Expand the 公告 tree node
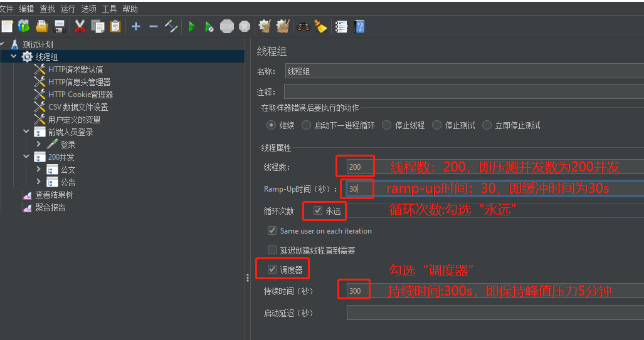Viewport: 644px width, 340px height. pyautogui.click(x=39, y=181)
